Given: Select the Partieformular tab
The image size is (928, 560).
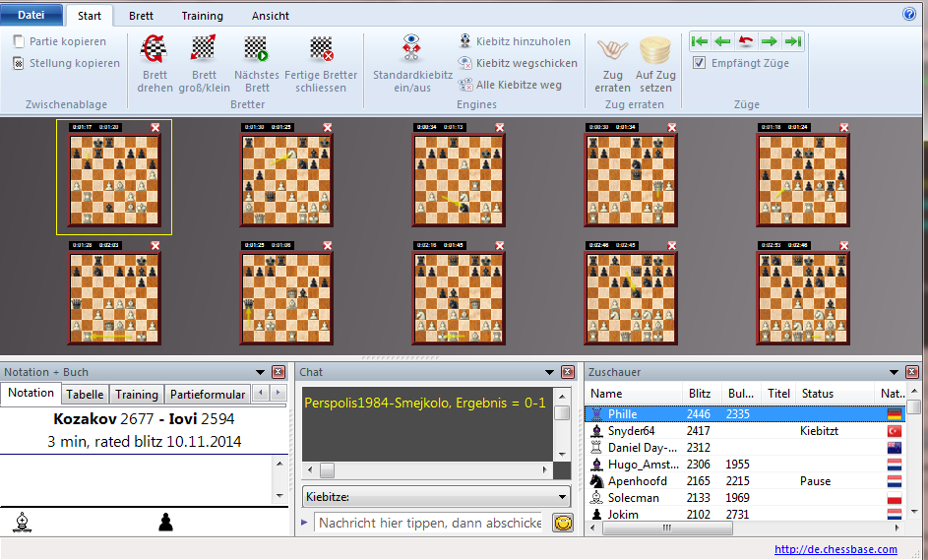Looking at the screenshot, I should (x=208, y=395).
